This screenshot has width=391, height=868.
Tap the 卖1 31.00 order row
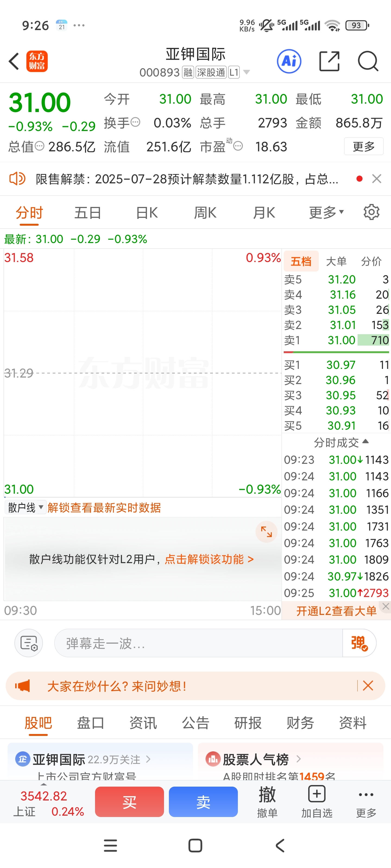[x=336, y=340]
